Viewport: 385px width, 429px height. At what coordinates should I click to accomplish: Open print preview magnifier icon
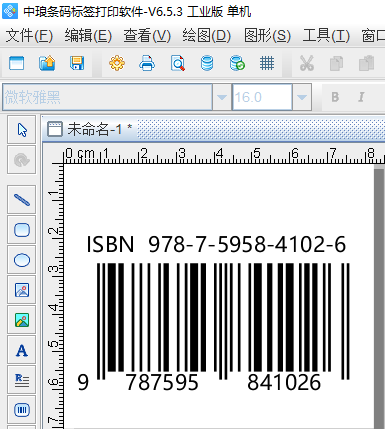tap(178, 63)
